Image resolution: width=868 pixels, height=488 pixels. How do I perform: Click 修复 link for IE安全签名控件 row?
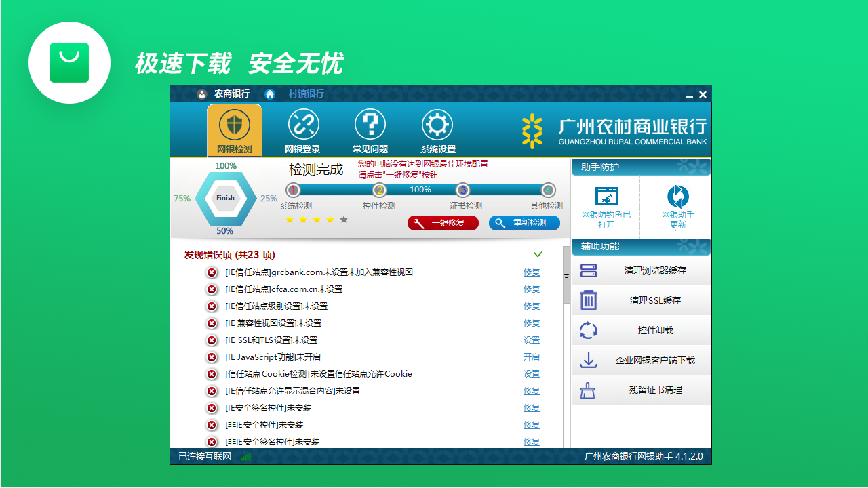pyautogui.click(x=532, y=408)
